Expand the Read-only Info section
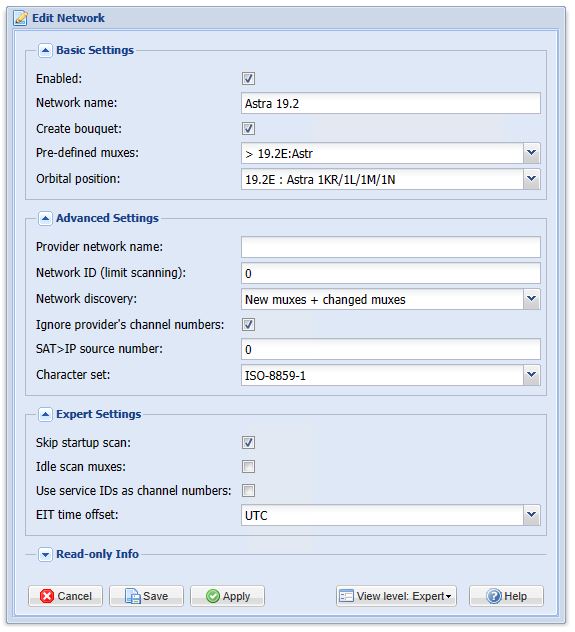This screenshot has height=632, width=575. point(45,555)
